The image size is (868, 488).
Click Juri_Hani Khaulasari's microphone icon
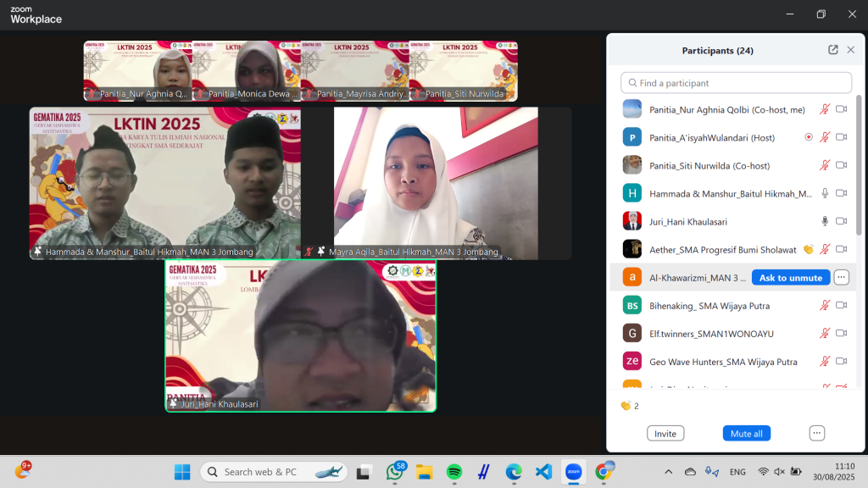pos(824,221)
